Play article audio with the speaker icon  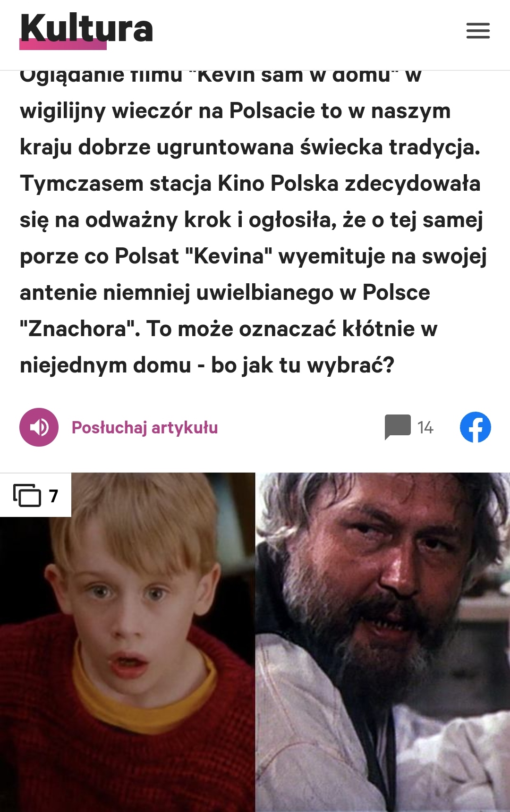pos(39,427)
